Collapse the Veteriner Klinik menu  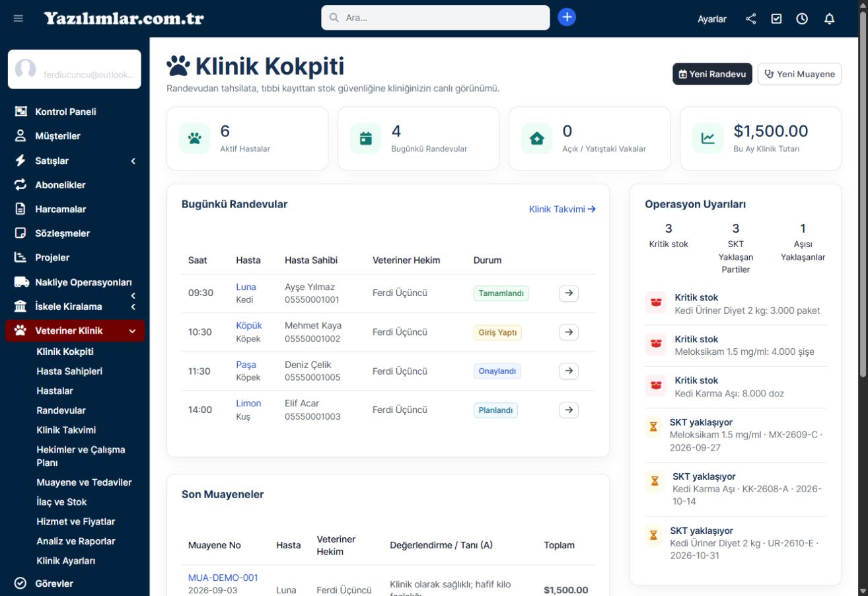74,331
